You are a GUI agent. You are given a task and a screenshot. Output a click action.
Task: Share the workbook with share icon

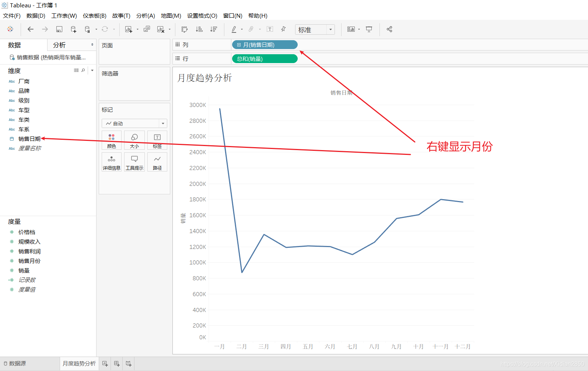(389, 29)
